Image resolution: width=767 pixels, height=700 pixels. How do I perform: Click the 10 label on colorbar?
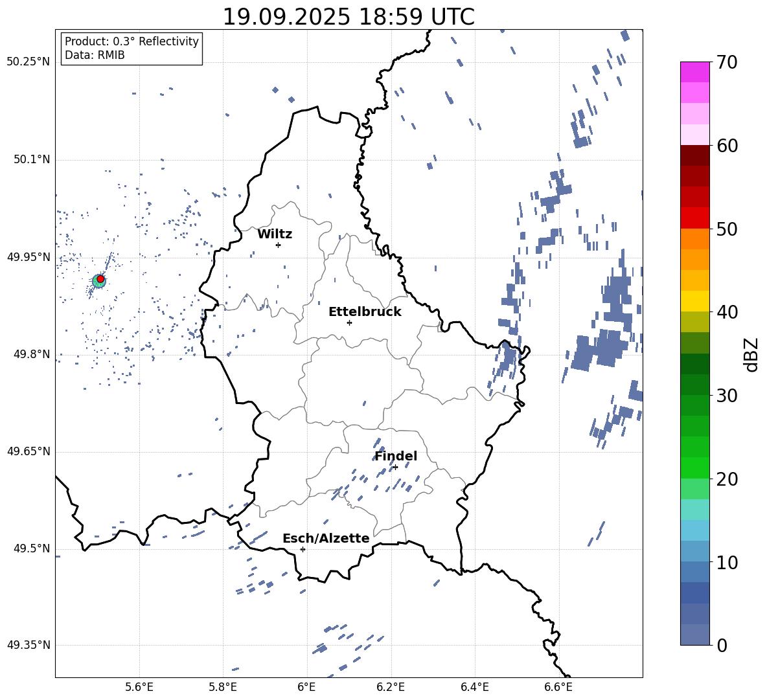(x=727, y=562)
